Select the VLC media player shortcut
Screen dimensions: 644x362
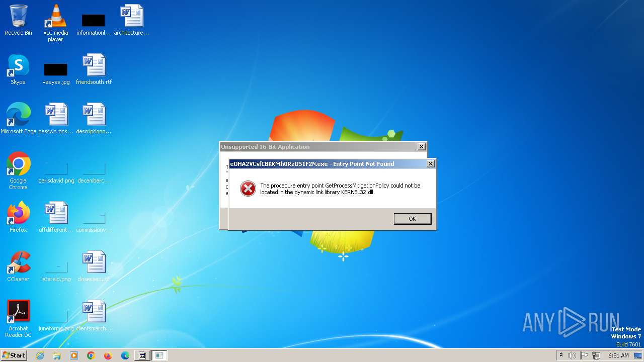[55, 23]
